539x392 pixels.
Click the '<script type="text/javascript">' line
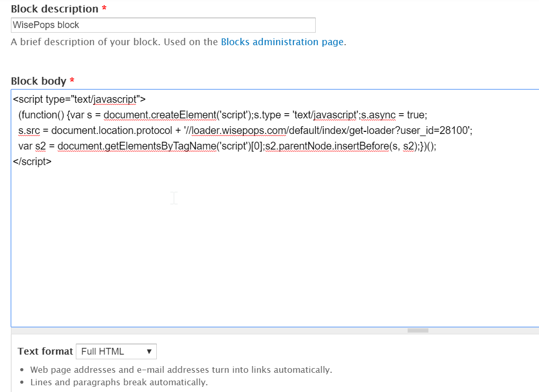pos(79,99)
